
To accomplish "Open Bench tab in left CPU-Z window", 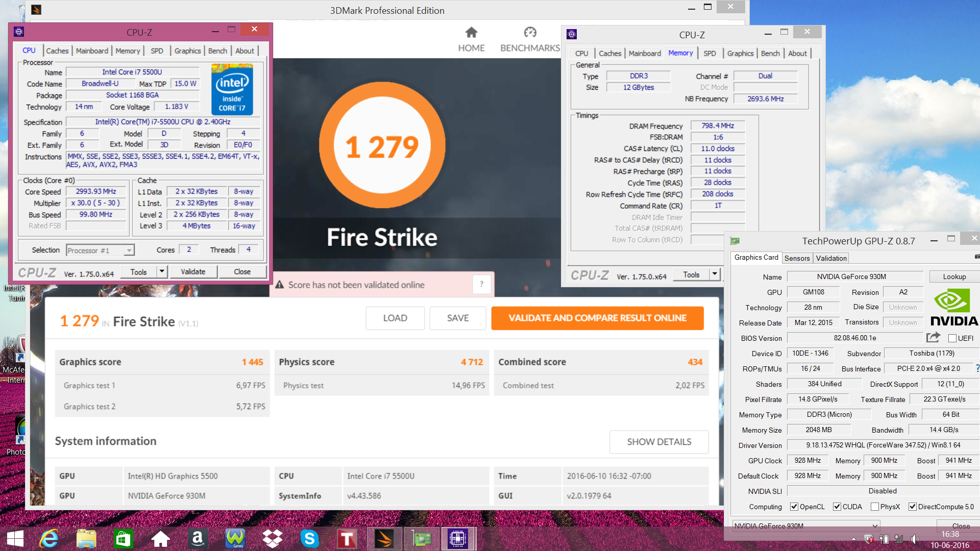I will pos(217,51).
